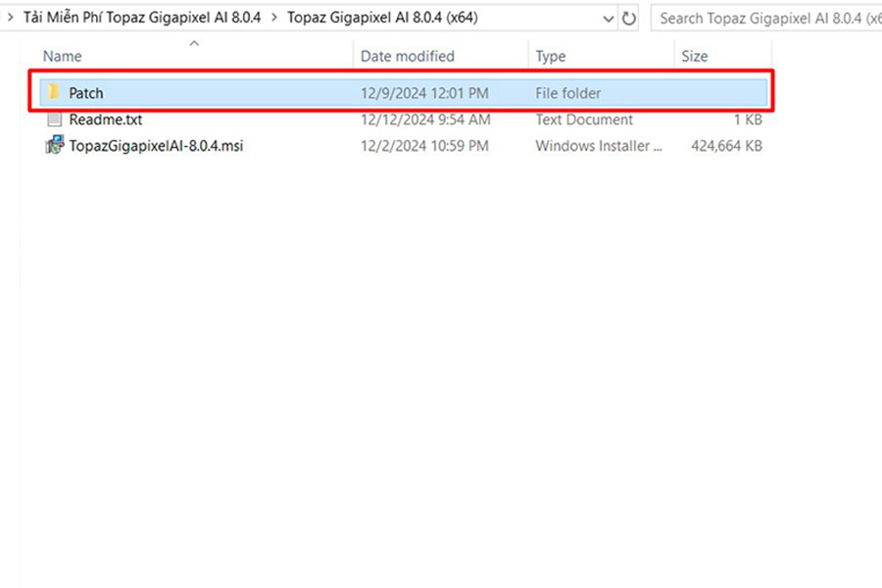Sort files by Size column
The height and width of the screenshot is (588, 882).
695,56
